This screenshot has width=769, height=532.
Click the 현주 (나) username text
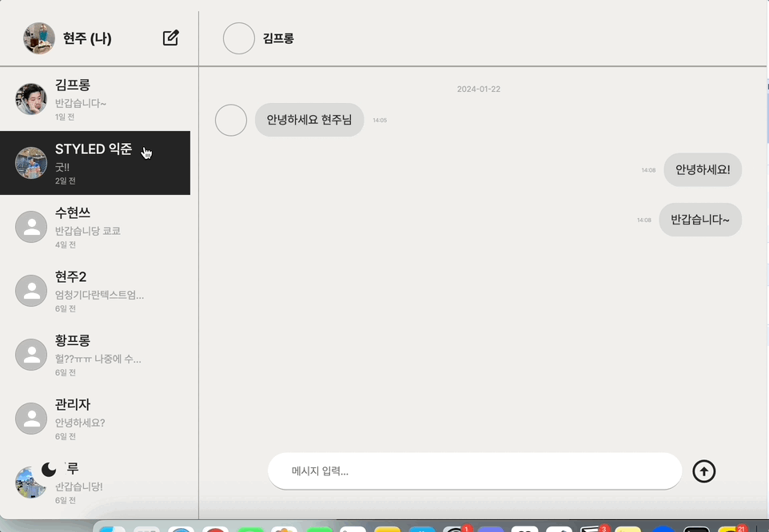[x=87, y=38]
